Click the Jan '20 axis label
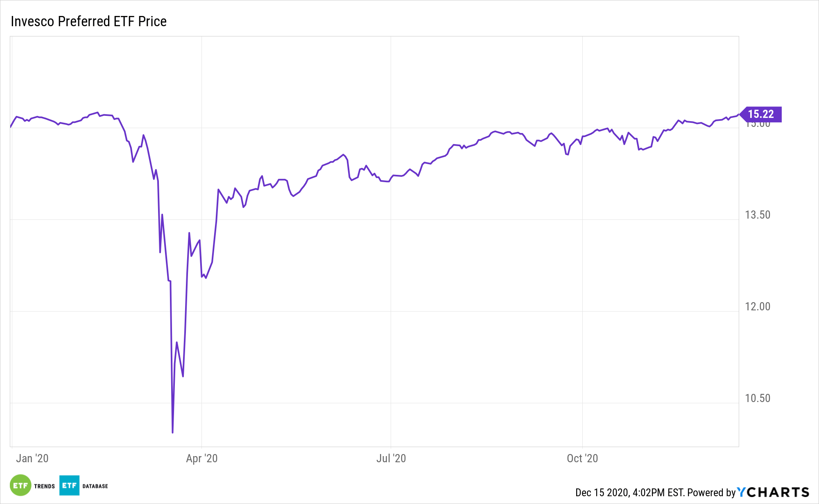The height and width of the screenshot is (504, 819). point(32,458)
